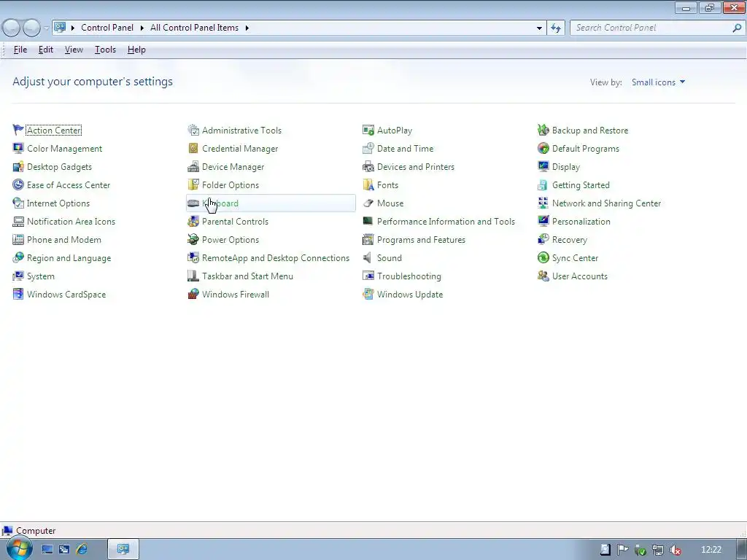Click the Device Manager icon

[x=193, y=167]
